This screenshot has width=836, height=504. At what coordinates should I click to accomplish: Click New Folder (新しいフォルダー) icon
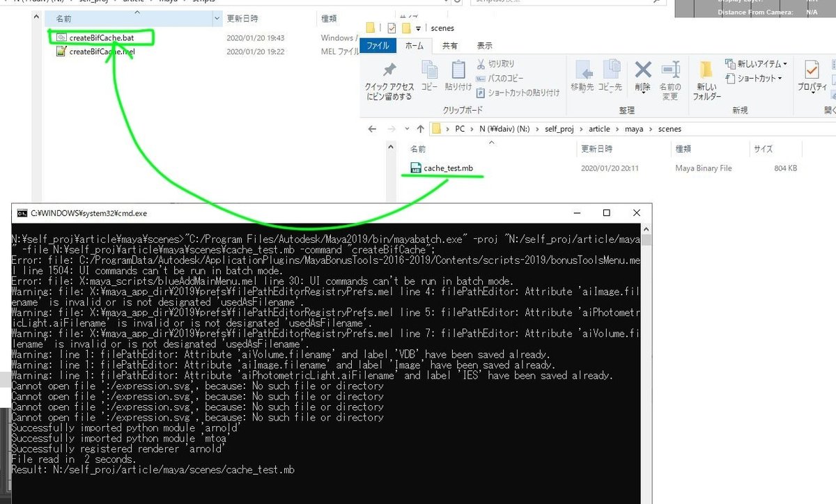click(706, 70)
